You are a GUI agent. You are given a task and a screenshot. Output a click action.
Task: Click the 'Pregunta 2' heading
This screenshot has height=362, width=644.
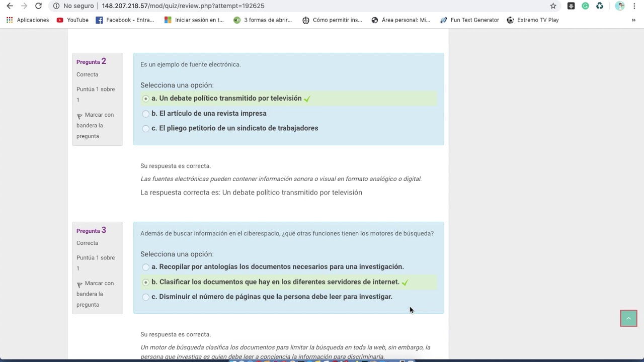(x=91, y=61)
